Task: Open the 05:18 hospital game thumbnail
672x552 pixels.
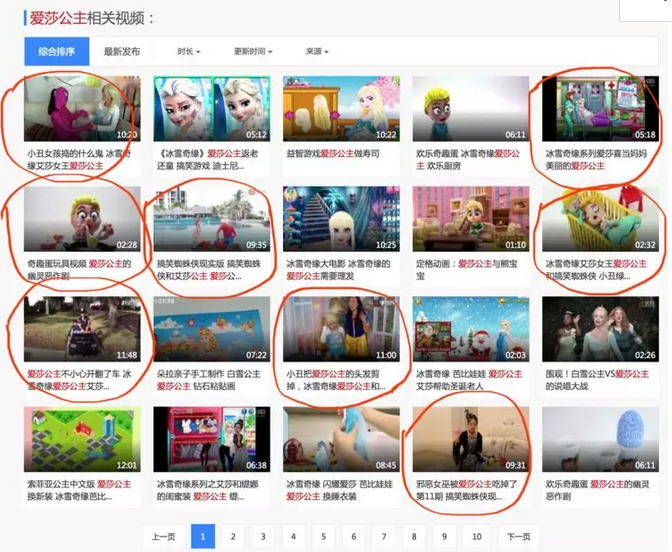Action: point(600,108)
